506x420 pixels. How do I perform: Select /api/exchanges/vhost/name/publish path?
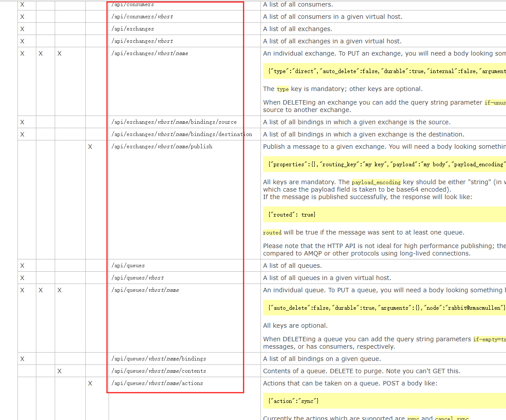tap(162, 147)
